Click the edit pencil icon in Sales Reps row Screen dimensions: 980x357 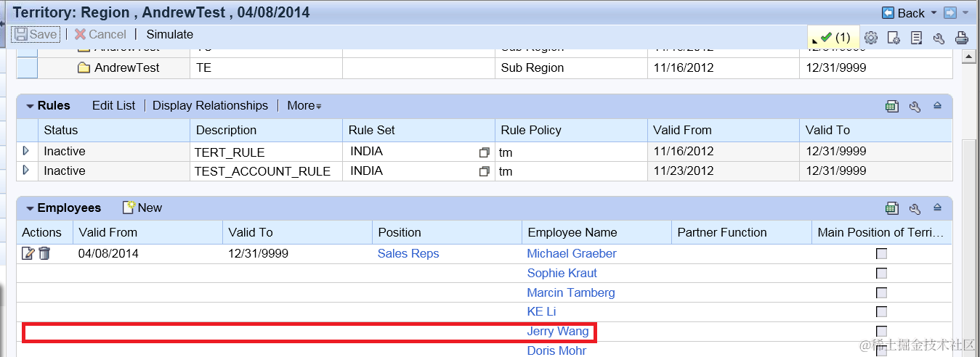28,253
